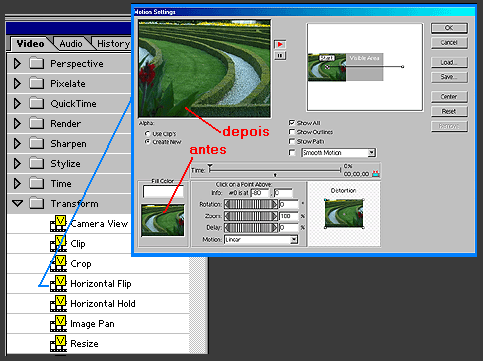The height and width of the screenshot is (361, 483).
Task: Select the Clip video effect icon
Action: (59, 244)
